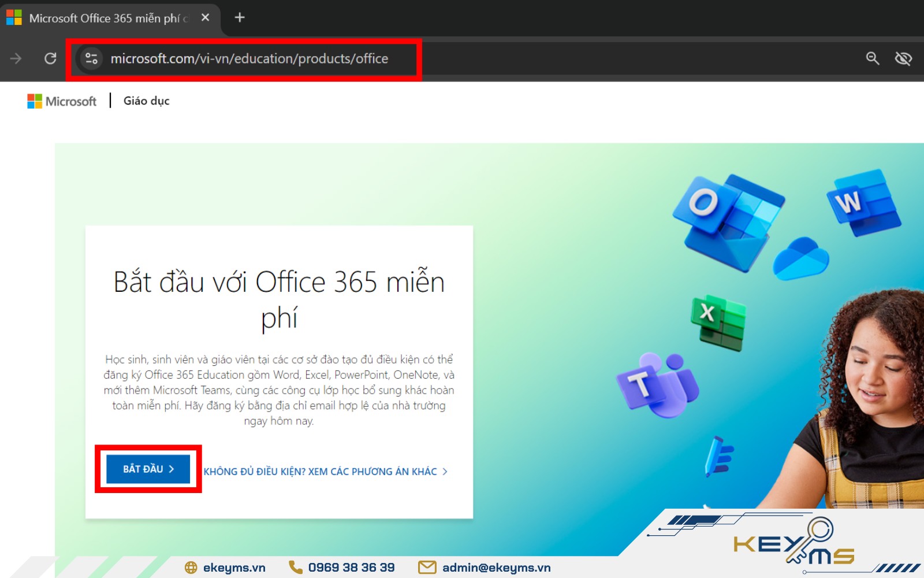
Task: Open site information icon in address bar
Action: [x=91, y=58]
